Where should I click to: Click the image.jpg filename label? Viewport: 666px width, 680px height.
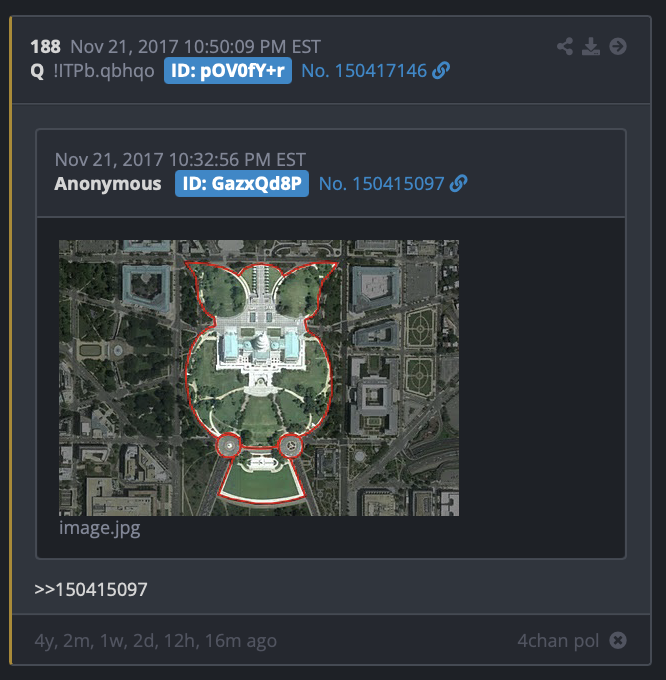100,528
